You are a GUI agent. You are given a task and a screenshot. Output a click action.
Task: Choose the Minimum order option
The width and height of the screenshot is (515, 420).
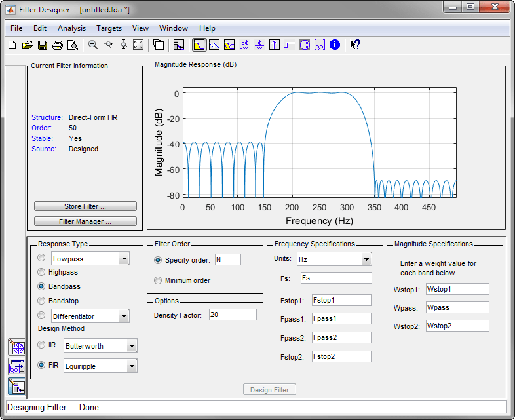(158, 280)
